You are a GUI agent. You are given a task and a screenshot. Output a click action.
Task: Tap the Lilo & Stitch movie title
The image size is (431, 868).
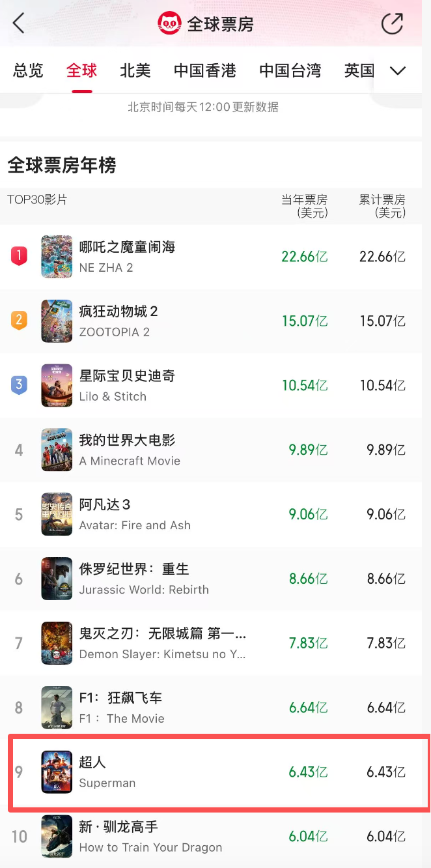click(127, 376)
